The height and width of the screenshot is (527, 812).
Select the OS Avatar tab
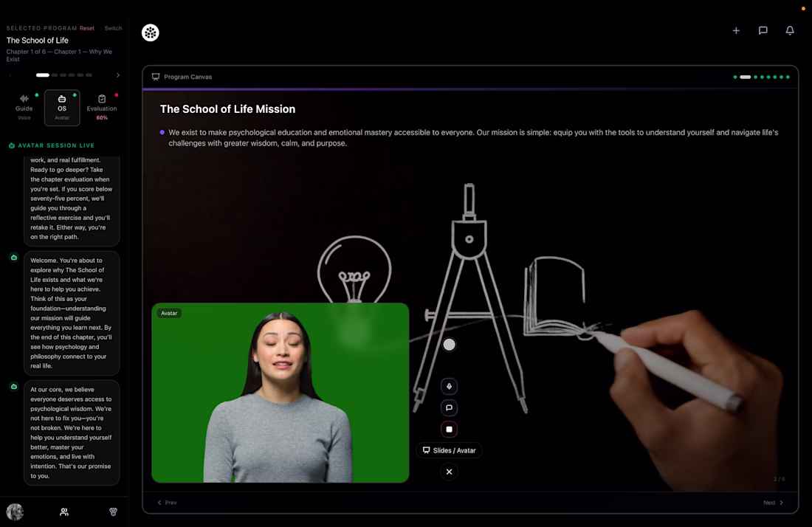coord(62,108)
